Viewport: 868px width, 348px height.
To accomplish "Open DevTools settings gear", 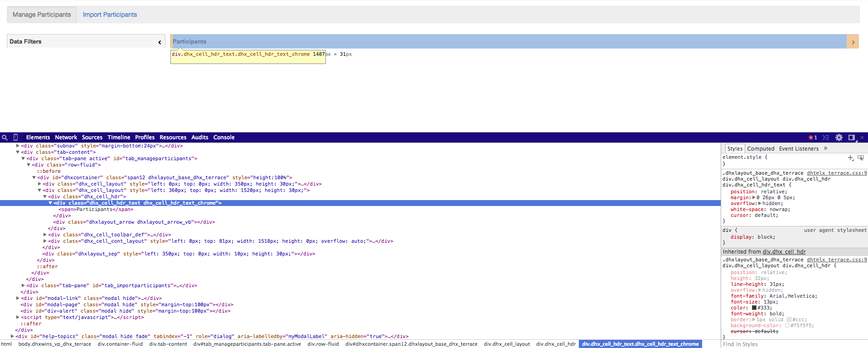I will pos(839,137).
